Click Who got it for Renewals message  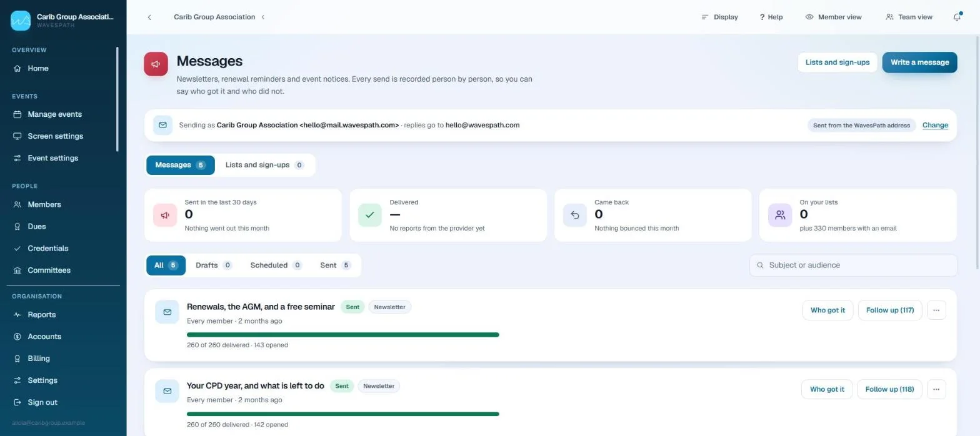827,310
